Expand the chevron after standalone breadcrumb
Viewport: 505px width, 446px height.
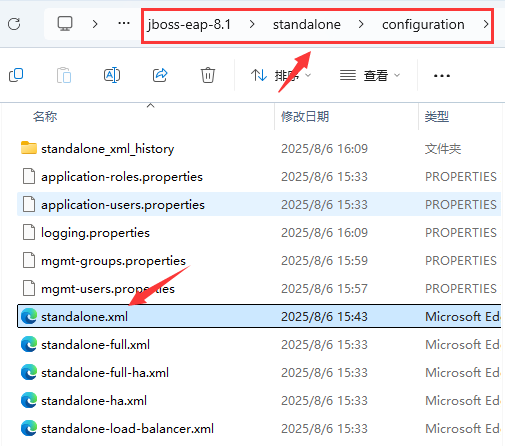pyautogui.click(x=361, y=24)
